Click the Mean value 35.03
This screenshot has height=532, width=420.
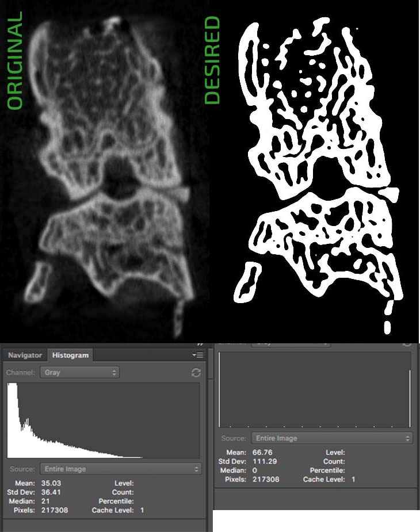pos(51,483)
